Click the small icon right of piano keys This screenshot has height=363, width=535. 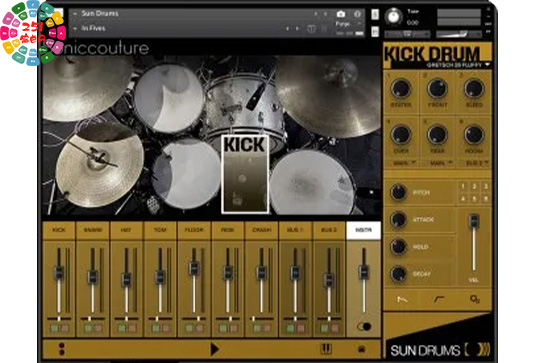362,349
